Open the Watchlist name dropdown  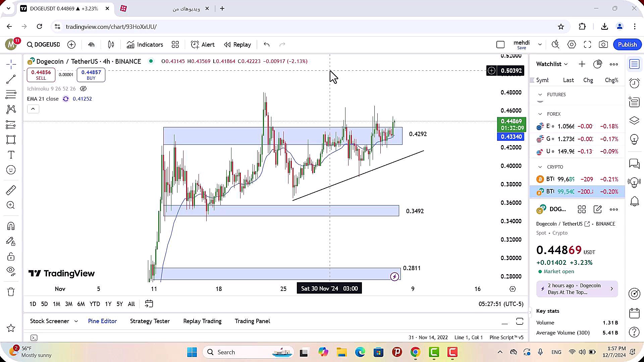552,64
